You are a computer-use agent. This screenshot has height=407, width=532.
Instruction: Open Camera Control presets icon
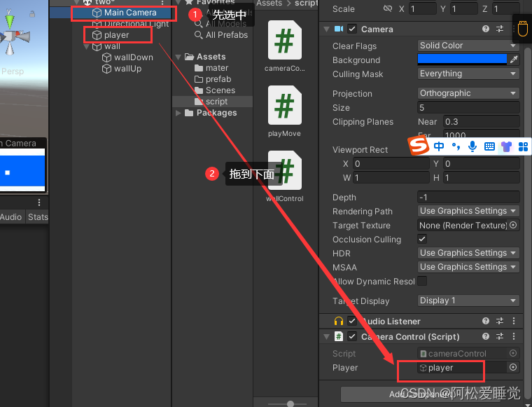[500, 336]
